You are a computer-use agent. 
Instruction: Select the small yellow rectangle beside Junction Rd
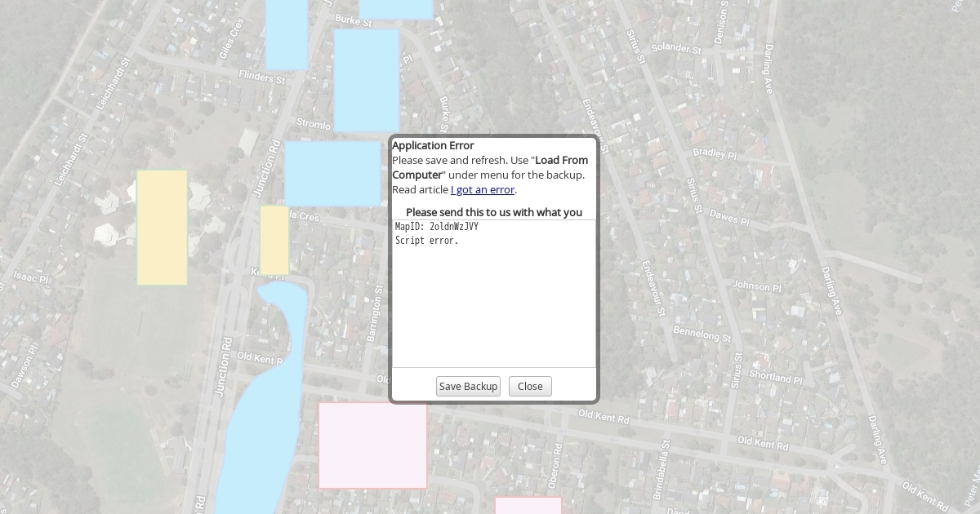click(x=274, y=240)
